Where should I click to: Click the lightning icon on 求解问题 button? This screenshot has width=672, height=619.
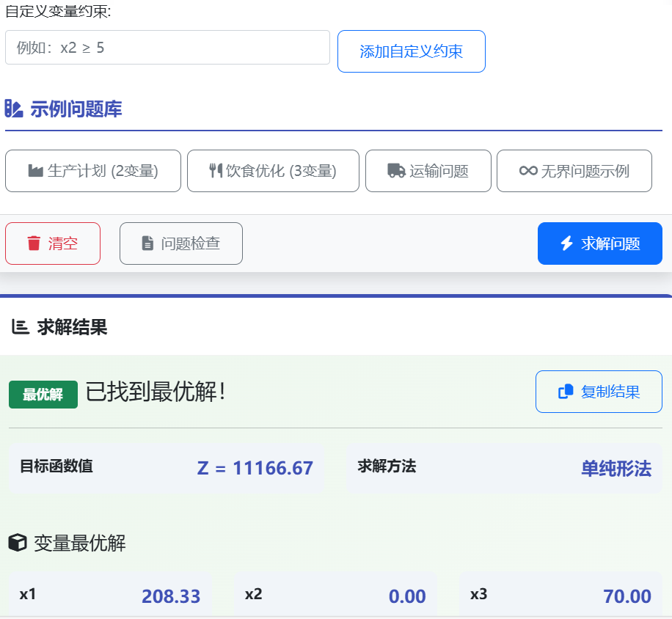566,243
